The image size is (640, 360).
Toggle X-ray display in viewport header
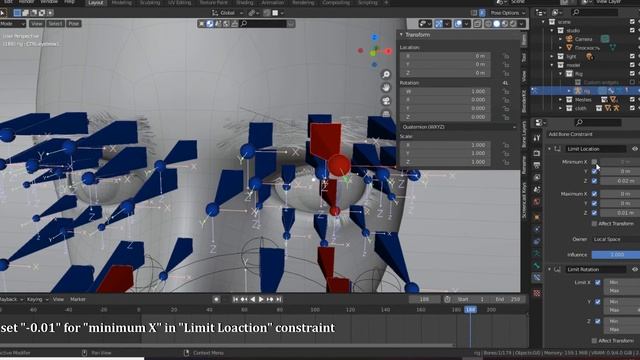(x=477, y=24)
